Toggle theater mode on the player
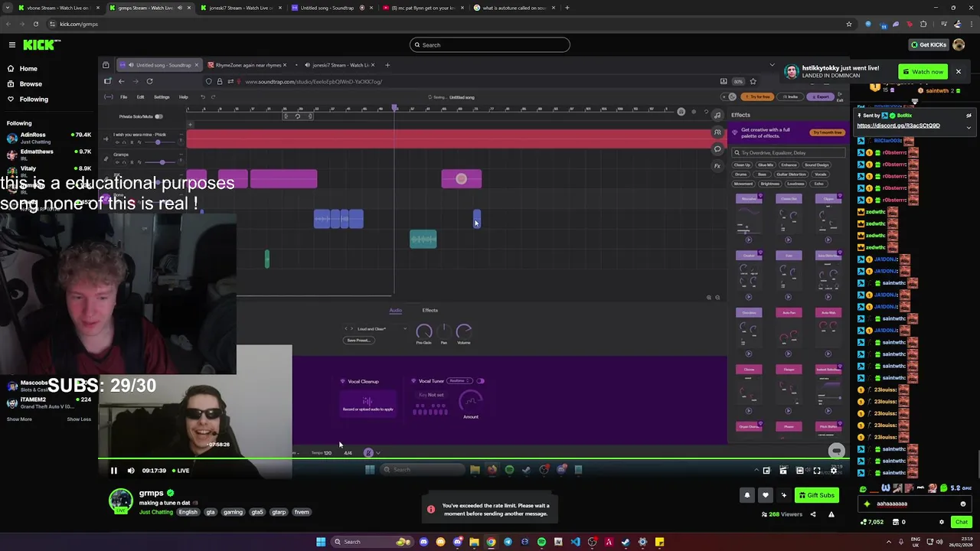This screenshot has width=980, height=551. coord(800,471)
